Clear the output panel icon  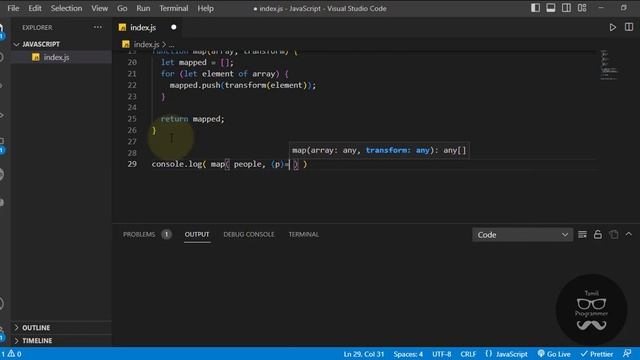click(x=582, y=234)
